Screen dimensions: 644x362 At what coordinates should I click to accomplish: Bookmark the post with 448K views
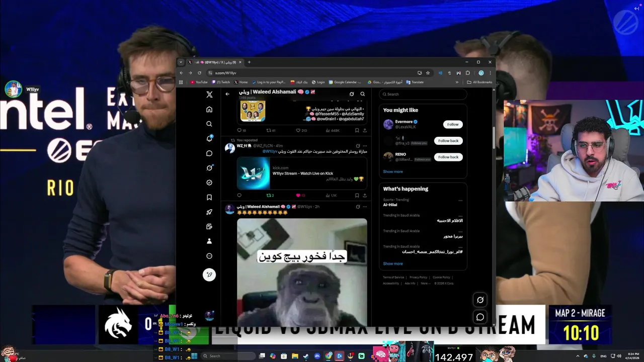tap(357, 130)
